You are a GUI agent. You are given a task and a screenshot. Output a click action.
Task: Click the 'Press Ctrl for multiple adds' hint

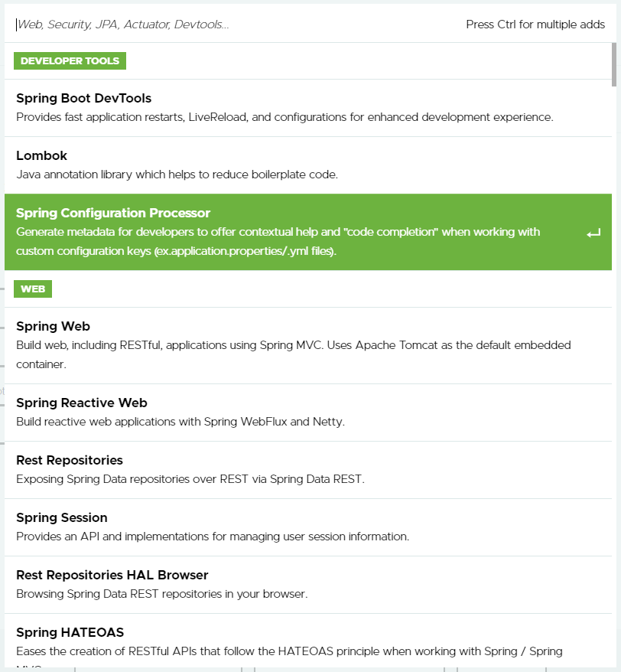pos(535,24)
